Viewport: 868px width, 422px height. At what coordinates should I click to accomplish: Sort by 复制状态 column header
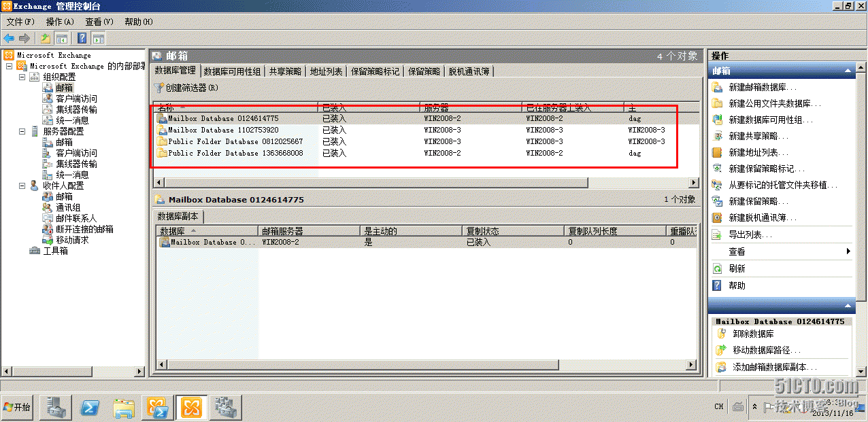[x=513, y=231]
